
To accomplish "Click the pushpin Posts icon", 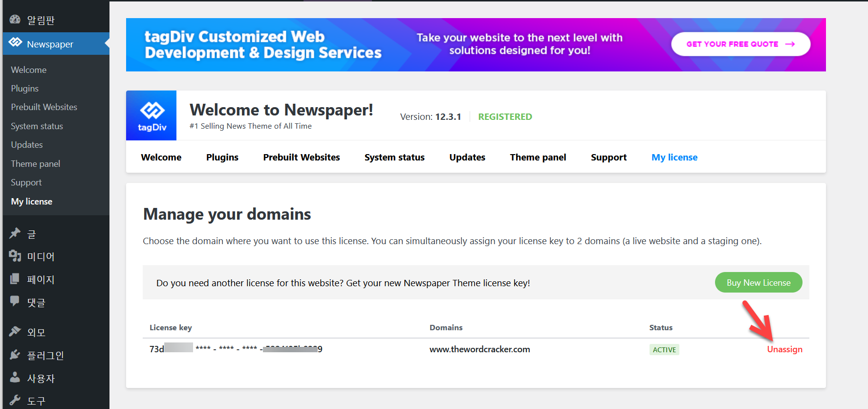I will pos(15,233).
